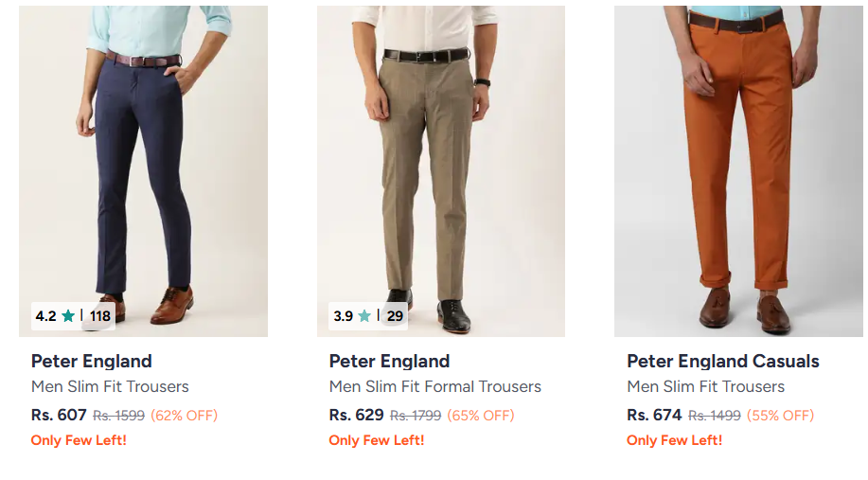
Task: Click the 62% OFF discount label
Action: click(x=184, y=415)
